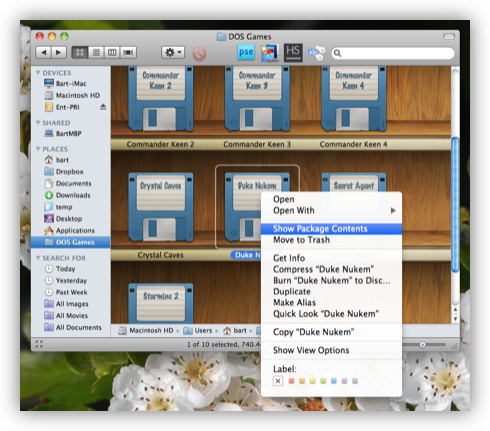Click the toolbar hide pill button
Screen dimensions: 490x431
(x=449, y=36)
